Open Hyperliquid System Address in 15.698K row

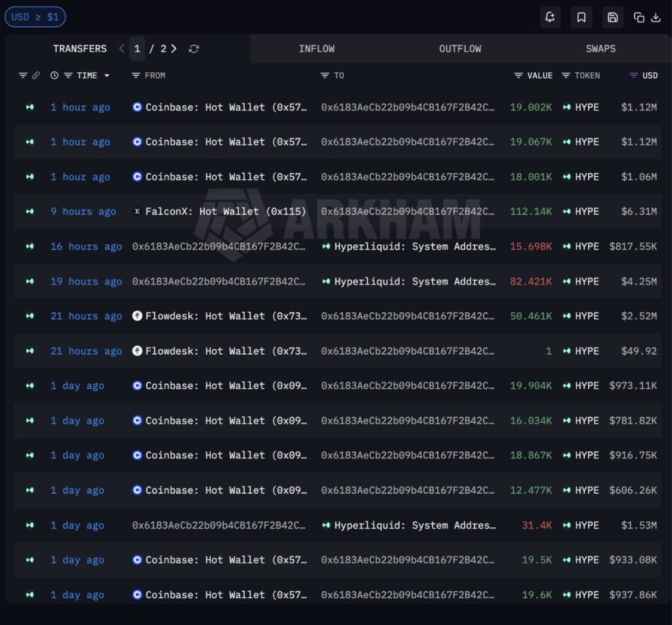tap(415, 246)
